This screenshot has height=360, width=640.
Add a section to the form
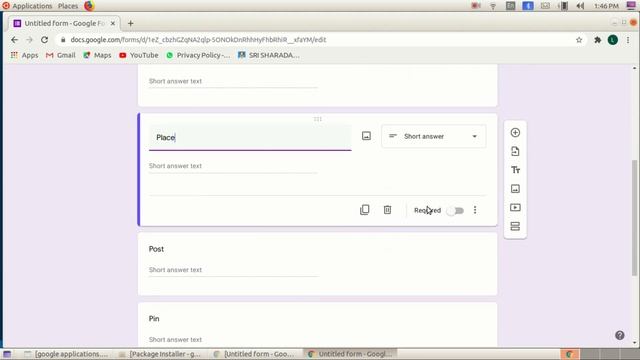pyautogui.click(x=515, y=226)
